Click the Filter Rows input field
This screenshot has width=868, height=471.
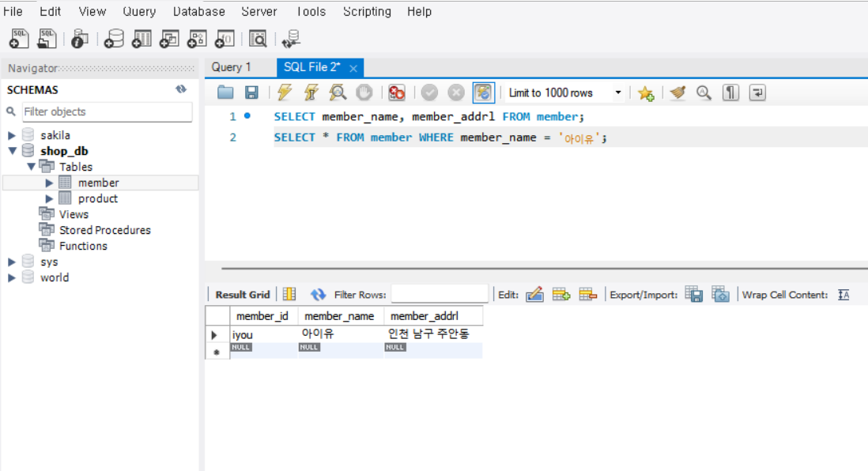click(440, 295)
